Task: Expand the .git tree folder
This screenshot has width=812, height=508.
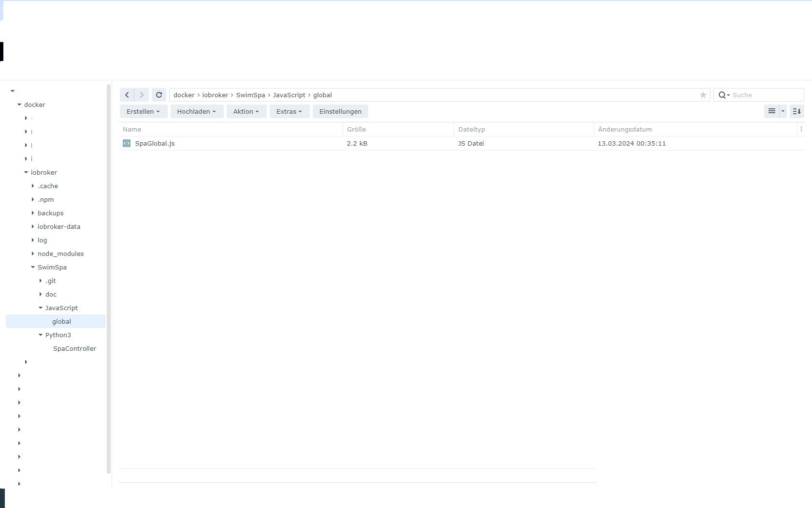Action: pyautogui.click(x=41, y=281)
